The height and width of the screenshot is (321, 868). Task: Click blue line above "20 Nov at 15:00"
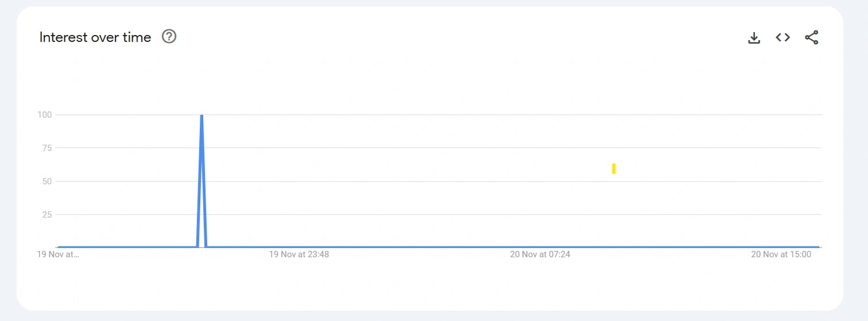(781, 247)
